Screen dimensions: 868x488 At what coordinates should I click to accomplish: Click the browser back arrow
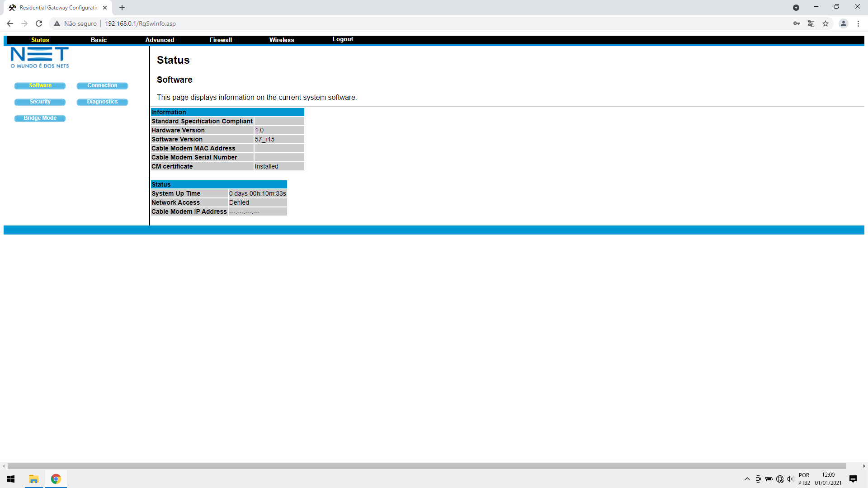(x=10, y=23)
